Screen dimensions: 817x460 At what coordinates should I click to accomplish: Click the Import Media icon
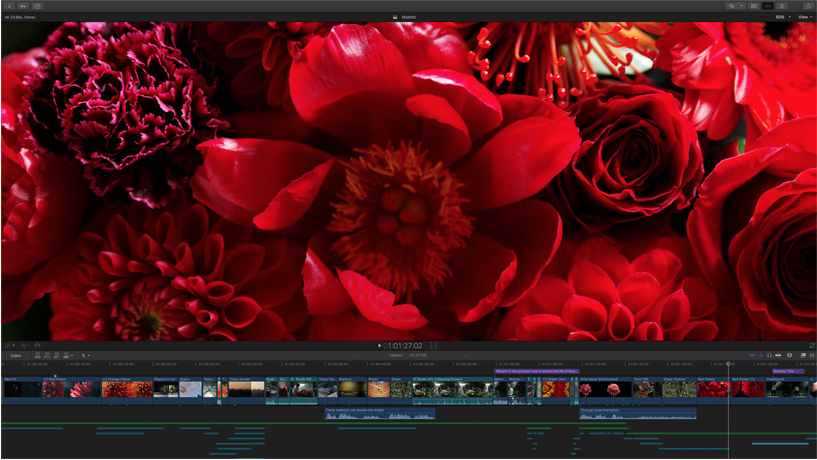point(8,6)
